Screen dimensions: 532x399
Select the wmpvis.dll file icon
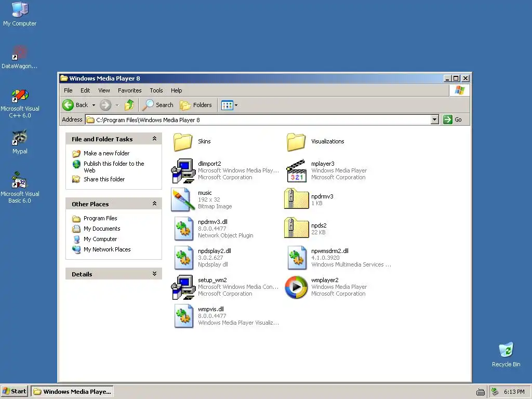point(183,316)
